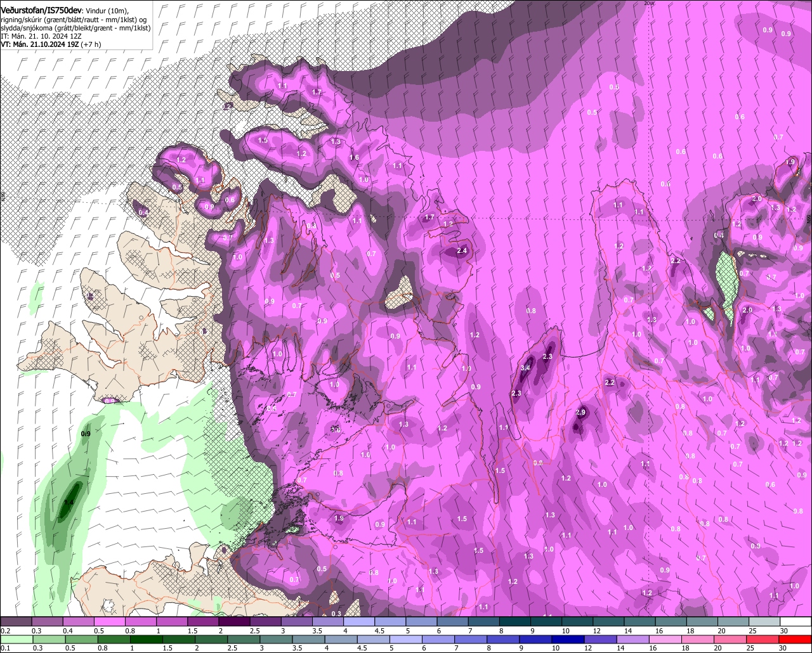Click the 20W longitude label at map top

coord(648,3)
